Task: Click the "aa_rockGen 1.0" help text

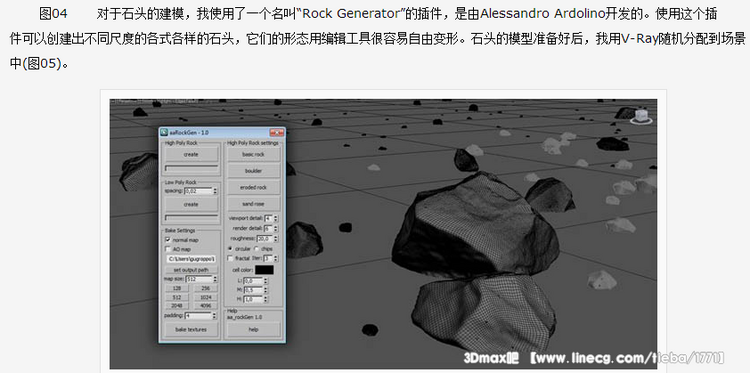Action: 244,317
